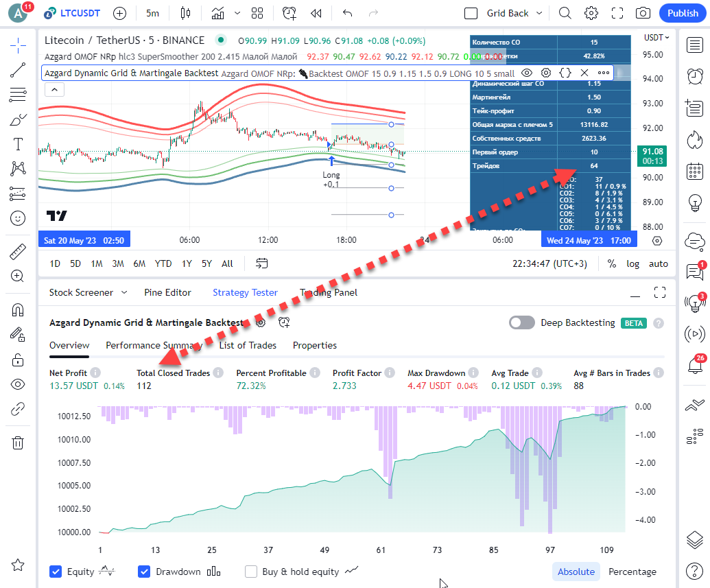710x588 pixels.
Task: Open the object tree layers icon
Action: point(695,540)
